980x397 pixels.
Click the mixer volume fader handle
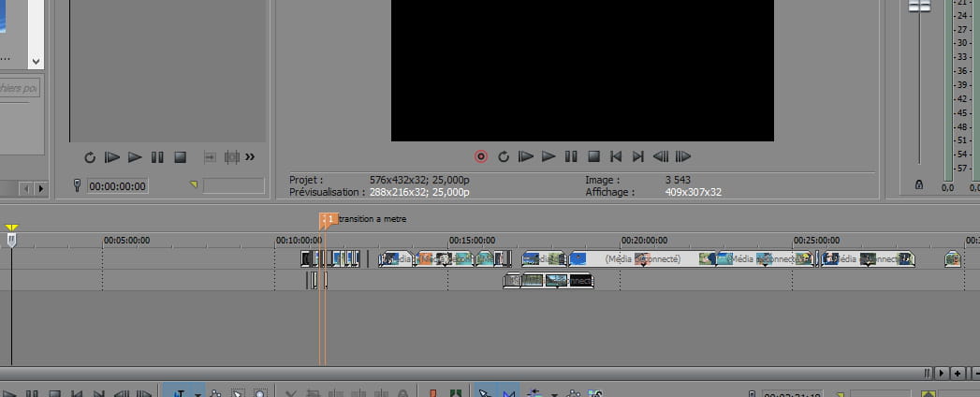tap(919, 6)
